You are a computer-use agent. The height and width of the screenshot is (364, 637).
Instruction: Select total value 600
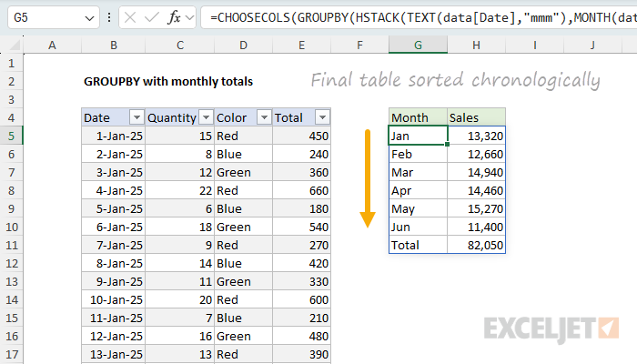(x=301, y=299)
